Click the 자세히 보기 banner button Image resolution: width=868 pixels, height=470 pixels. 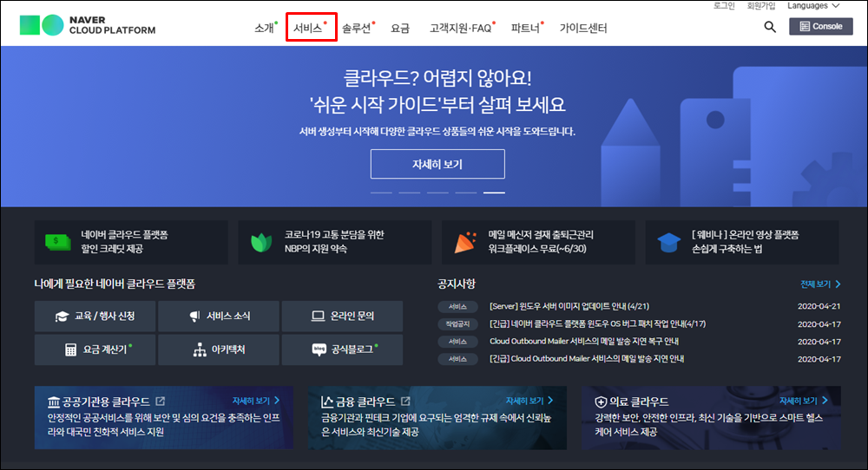click(437, 164)
